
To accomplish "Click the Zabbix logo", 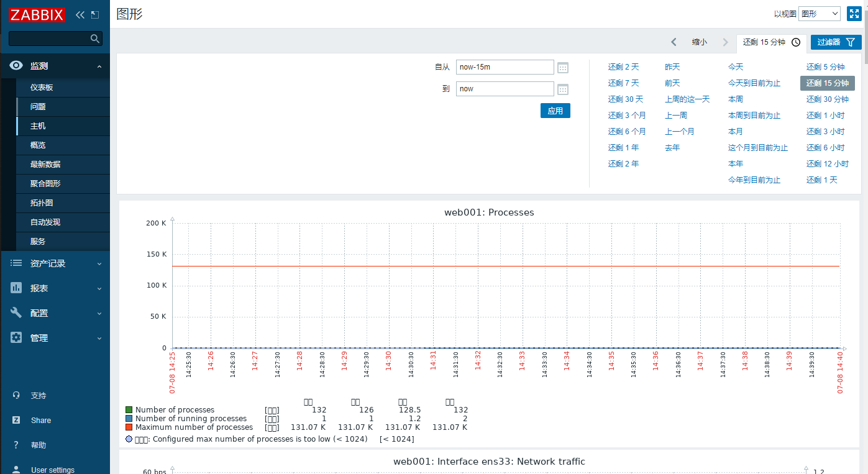I will (x=37, y=14).
